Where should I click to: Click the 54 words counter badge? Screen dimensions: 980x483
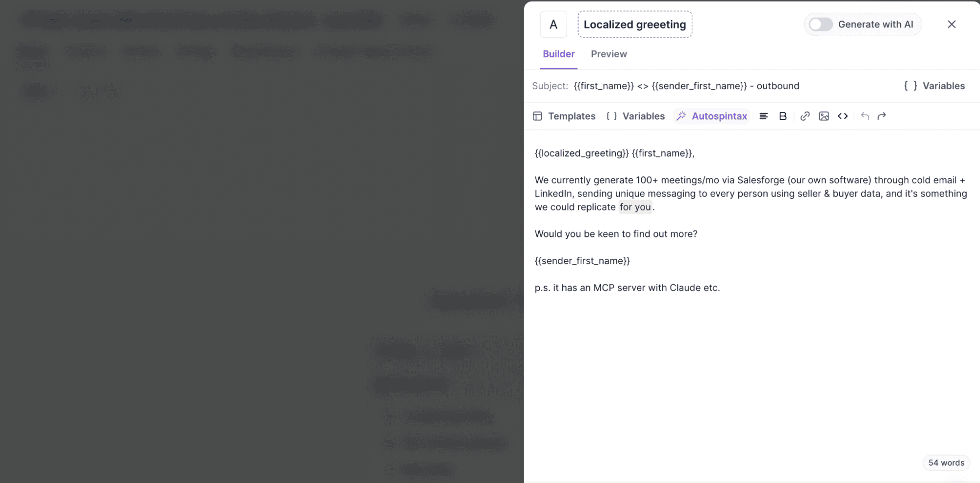(x=946, y=463)
